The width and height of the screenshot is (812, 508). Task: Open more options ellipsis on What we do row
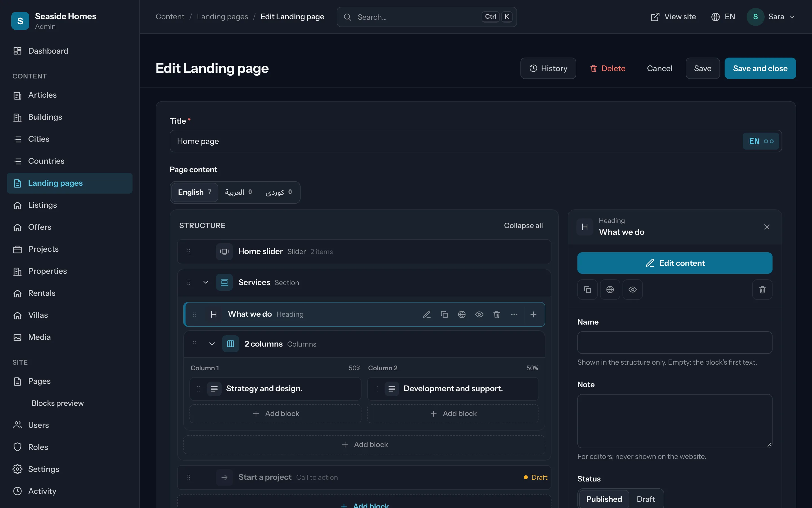click(514, 314)
